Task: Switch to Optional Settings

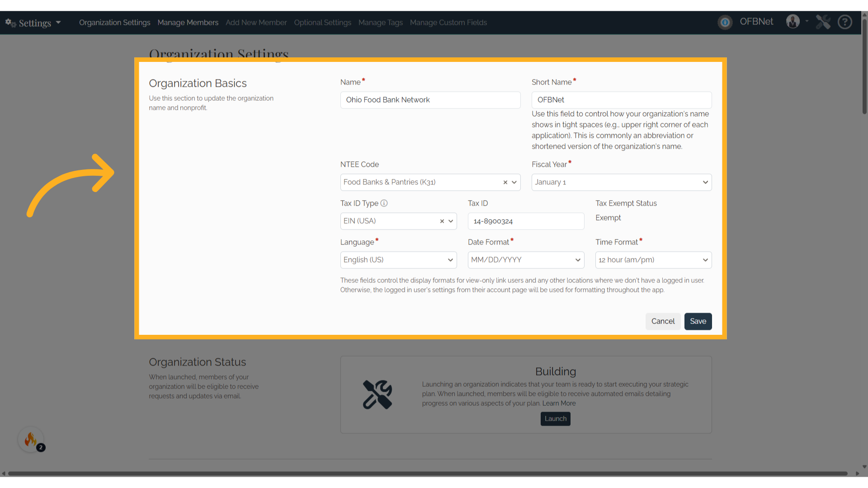Action: 323,23
